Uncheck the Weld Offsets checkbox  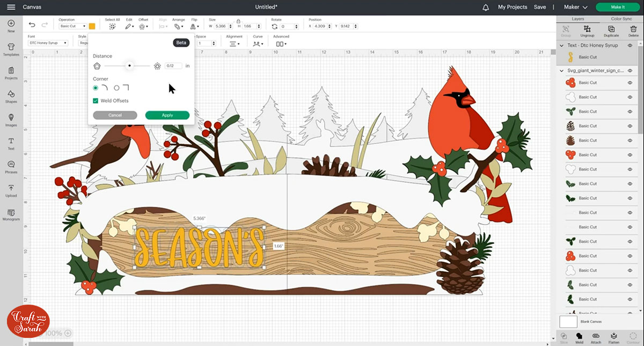pyautogui.click(x=96, y=100)
